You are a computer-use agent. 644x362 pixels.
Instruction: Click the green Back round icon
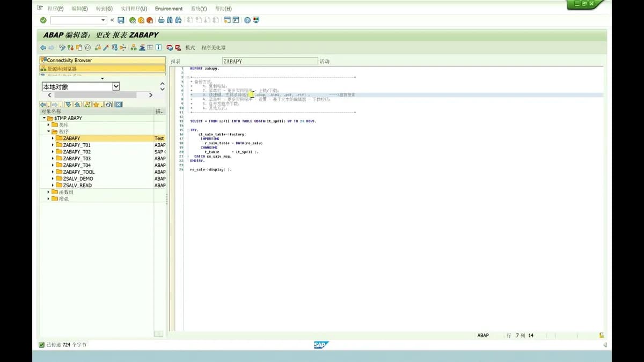(x=133, y=20)
